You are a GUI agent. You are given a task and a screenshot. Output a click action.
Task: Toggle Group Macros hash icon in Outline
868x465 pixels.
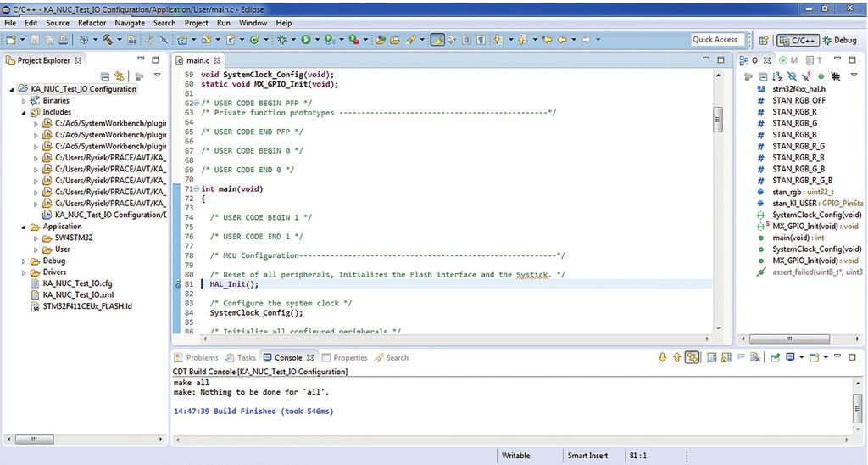[837, 76]
